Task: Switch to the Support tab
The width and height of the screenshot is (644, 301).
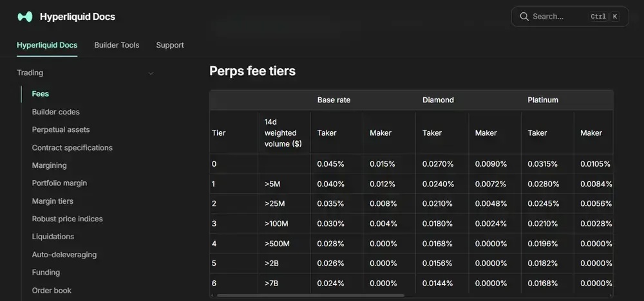Action: (x=170, y=45)
